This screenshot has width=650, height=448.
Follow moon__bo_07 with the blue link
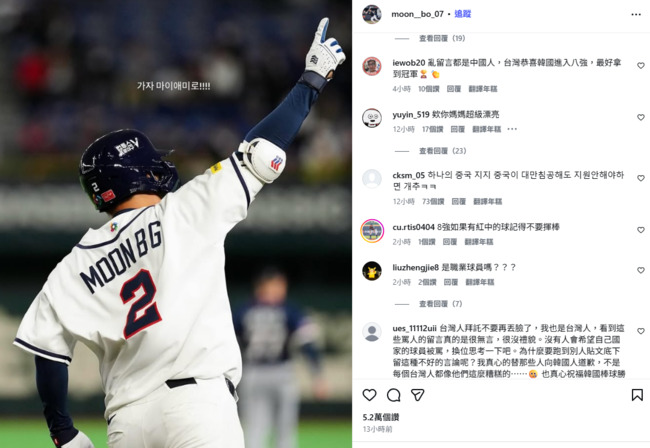click(463, 14)
